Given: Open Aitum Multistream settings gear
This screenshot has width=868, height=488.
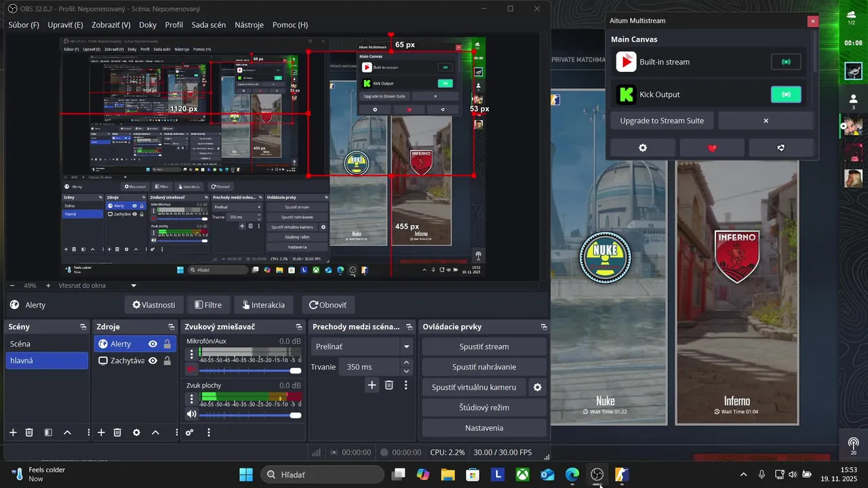Looking at the screenshot, I should [643, 148].
